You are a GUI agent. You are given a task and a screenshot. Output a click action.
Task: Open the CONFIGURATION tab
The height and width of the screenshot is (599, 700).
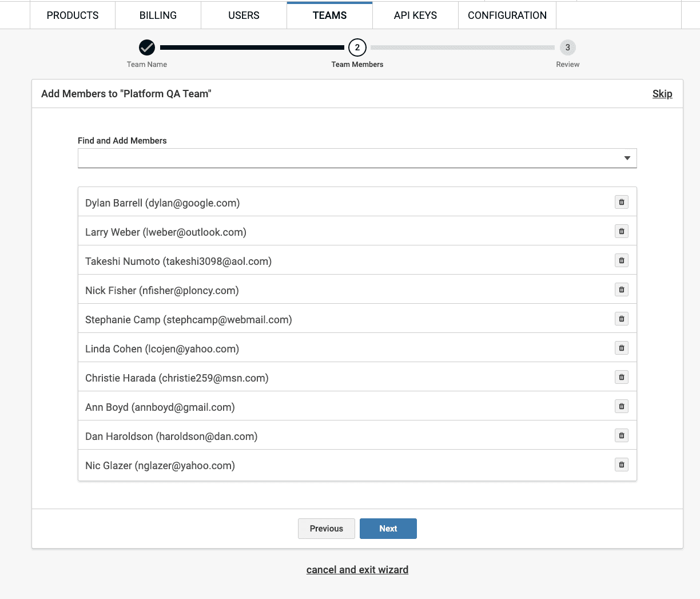click(507, 15)
